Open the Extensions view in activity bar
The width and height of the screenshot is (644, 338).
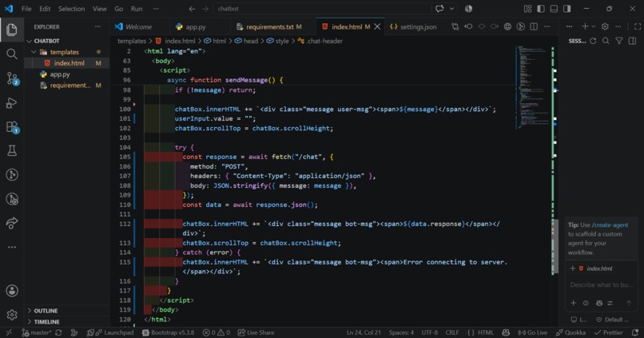(12, 127)
